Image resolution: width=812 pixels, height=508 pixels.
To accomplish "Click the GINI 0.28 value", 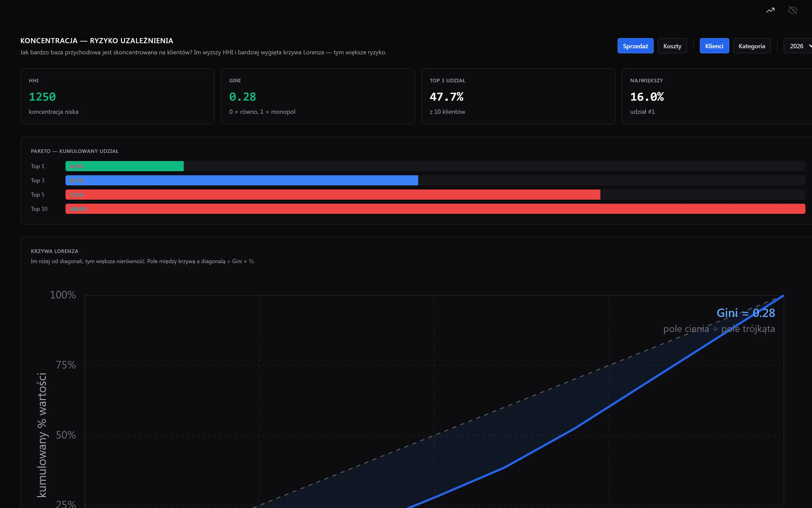I will coord(243,97).
